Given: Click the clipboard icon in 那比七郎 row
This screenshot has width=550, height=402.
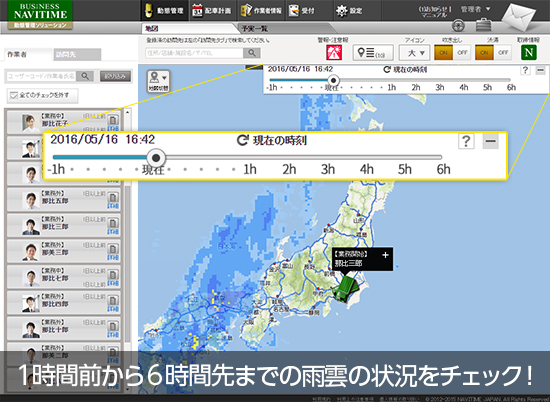Looking at the screenshot, I should click(113, 275).
